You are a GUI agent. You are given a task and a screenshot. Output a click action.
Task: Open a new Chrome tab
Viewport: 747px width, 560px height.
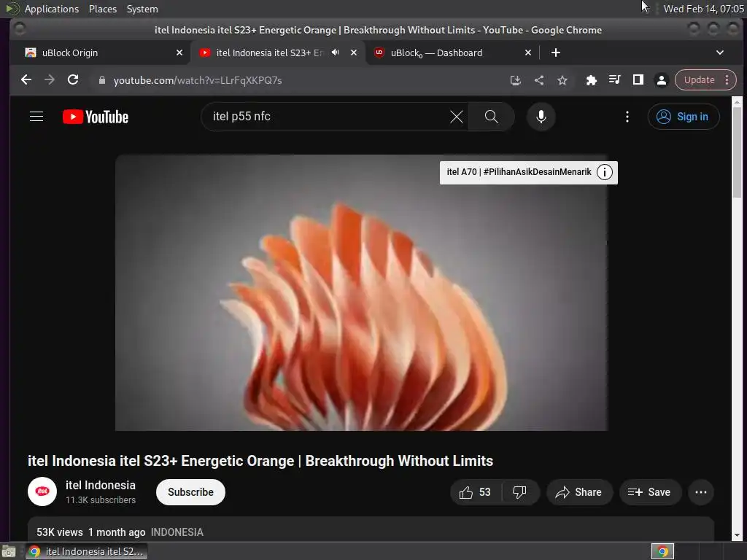tap(555, 52)
